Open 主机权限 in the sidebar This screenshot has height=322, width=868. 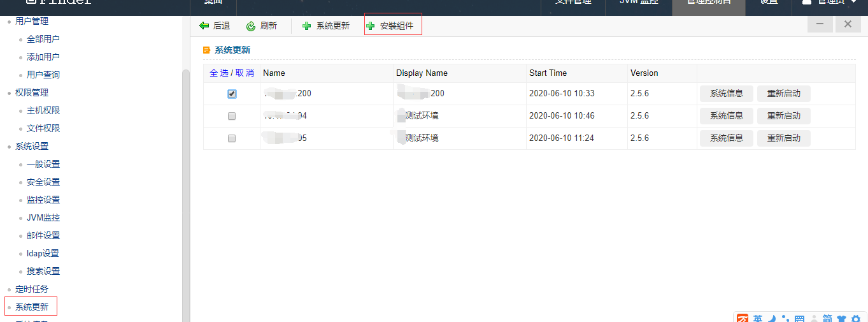(43, 110)
